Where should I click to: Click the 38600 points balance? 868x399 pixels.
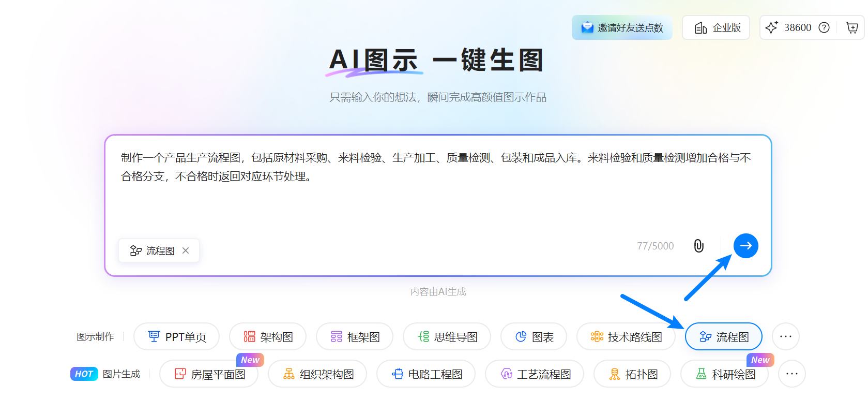(798, 27)
